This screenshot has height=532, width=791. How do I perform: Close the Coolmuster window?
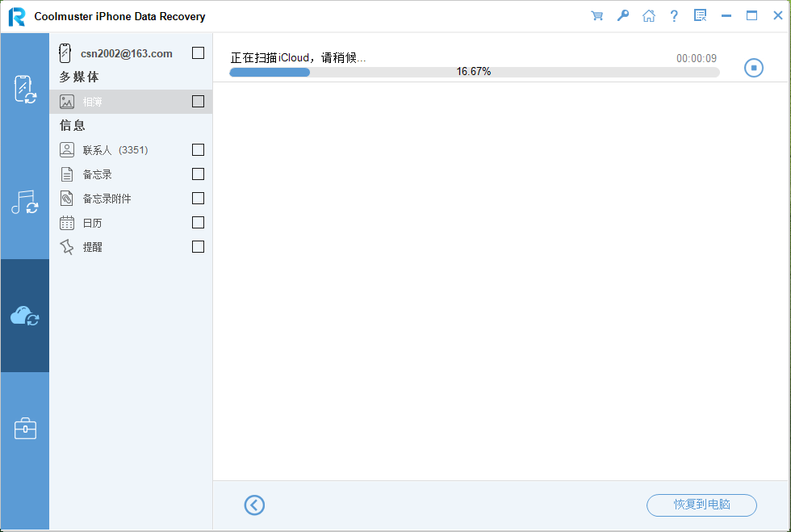[x=778, y=15]
